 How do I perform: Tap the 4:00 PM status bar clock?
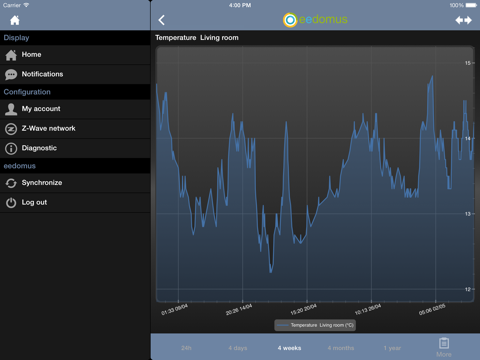click(x=240, y=5)
